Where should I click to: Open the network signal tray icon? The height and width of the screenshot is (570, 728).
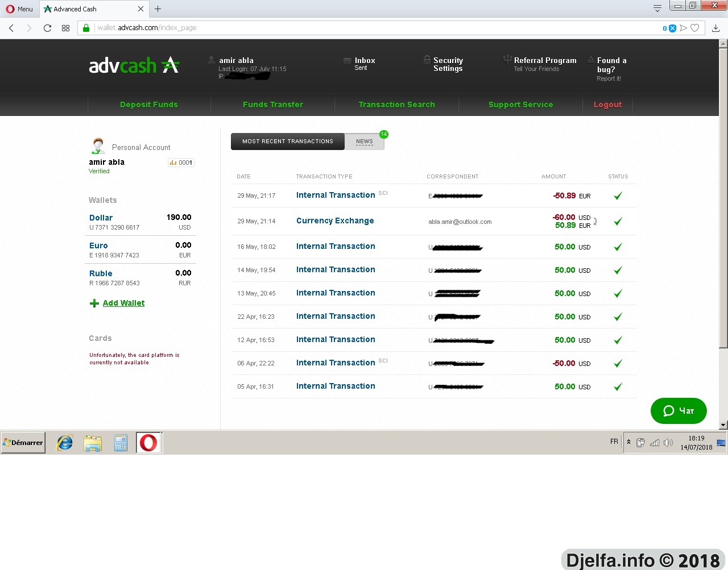click(x=655, y=443)
